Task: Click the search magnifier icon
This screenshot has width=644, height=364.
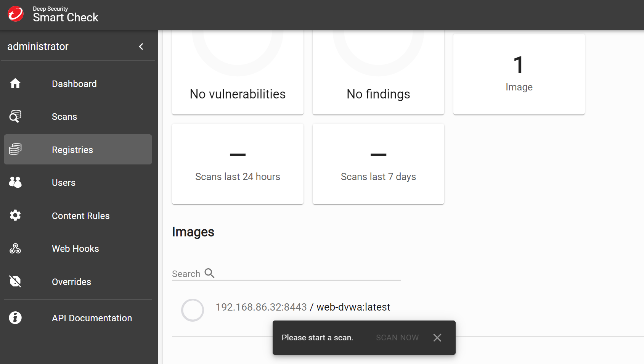Action: [x=209, y=273]
